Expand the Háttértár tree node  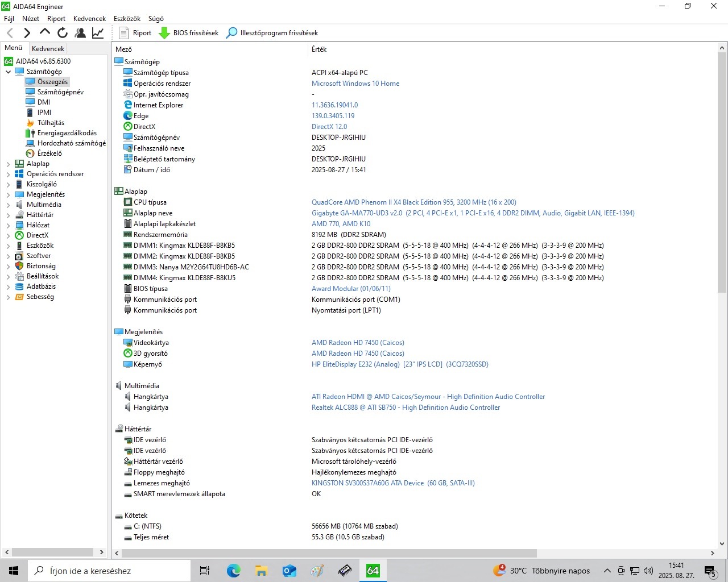point(8,215)
